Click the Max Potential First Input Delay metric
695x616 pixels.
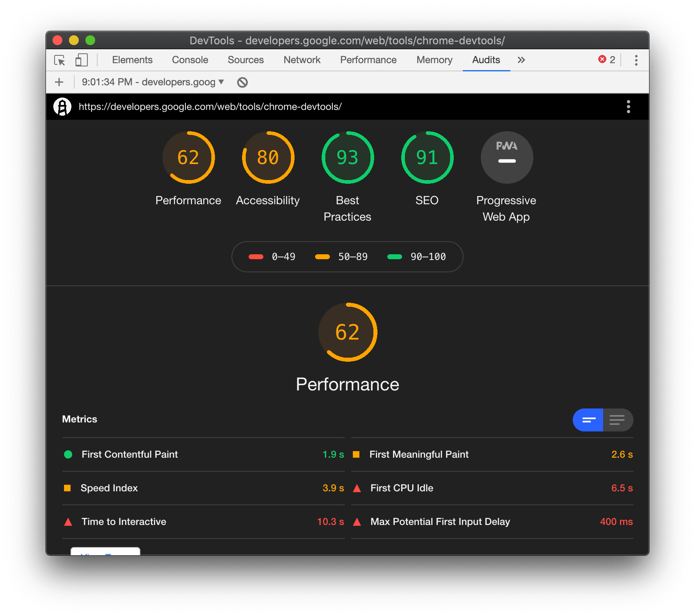(492, 522)
